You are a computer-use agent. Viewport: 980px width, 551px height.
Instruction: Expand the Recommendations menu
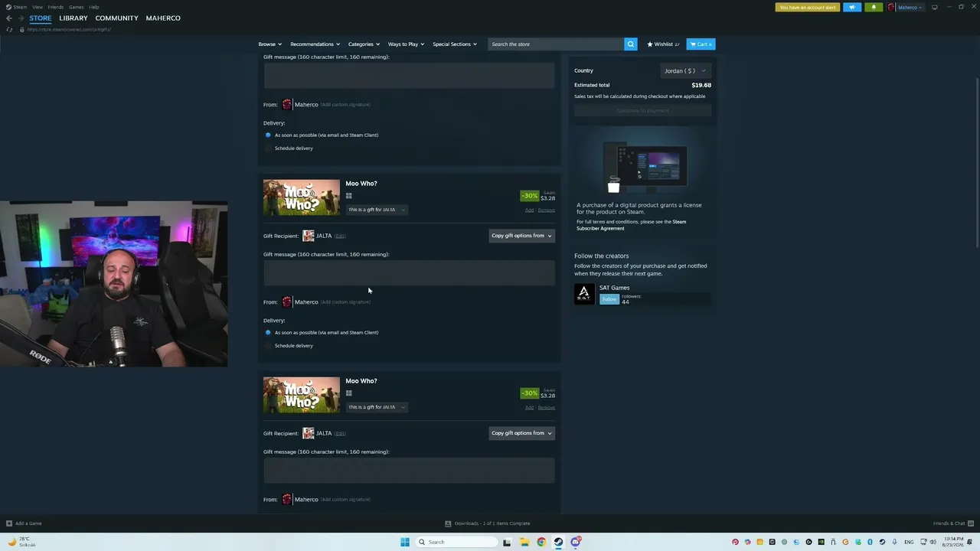pos(315,44)
